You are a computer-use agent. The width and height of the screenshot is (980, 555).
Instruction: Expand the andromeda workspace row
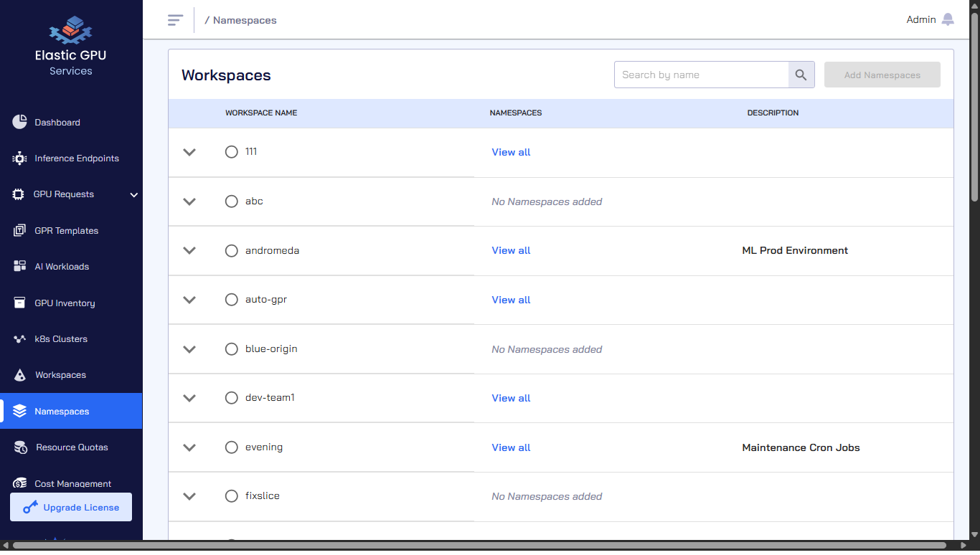(189, 251)
